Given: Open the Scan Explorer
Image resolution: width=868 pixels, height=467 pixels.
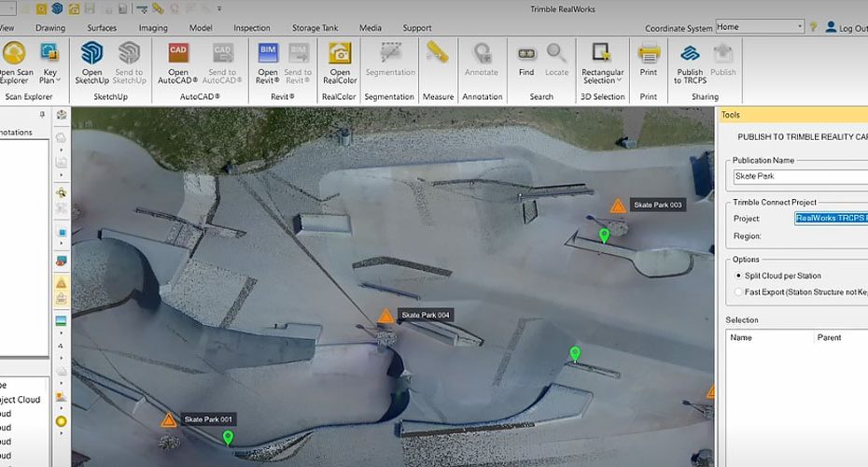Looking at the screenshot, I should pyautogui.click(x=15, y=64).
